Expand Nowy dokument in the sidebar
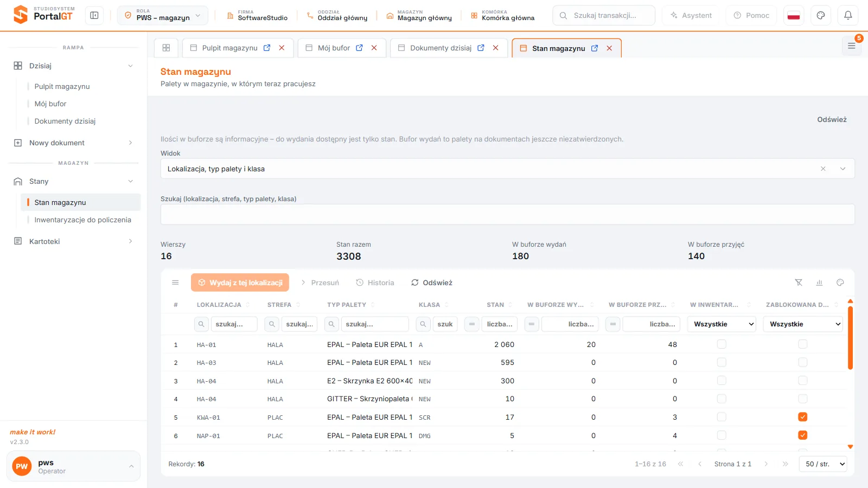 click(x=73, y=143)
